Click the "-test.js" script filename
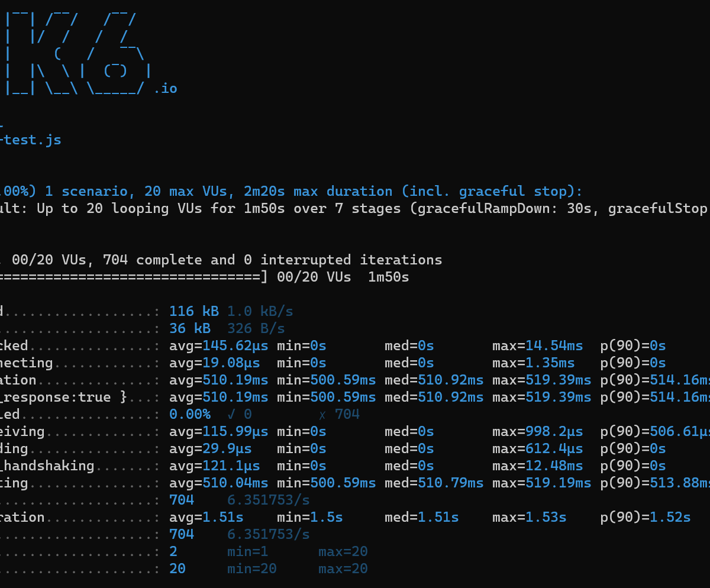The width and height of the screenshot is (710, 588). [x=32, y=140]
